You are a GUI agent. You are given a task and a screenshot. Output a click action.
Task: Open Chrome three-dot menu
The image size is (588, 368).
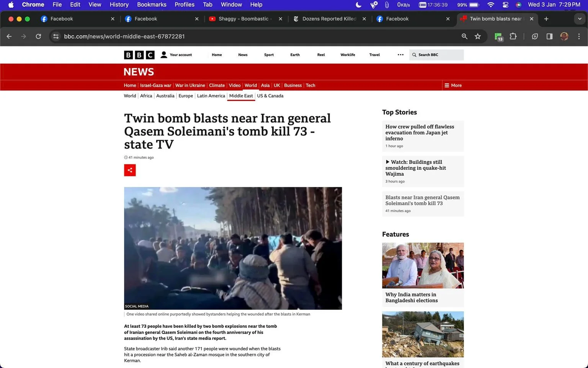point(579,36)
